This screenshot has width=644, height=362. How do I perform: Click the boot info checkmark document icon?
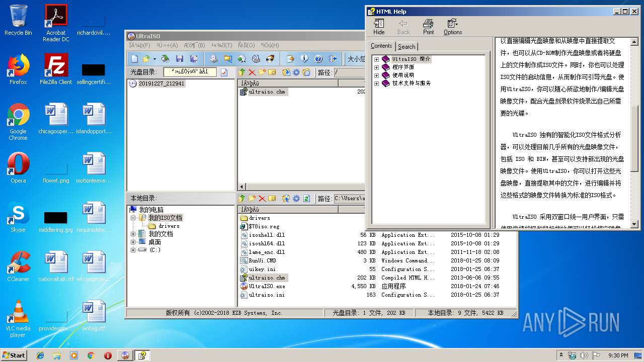pyautogui.click(x=224, y=72)
